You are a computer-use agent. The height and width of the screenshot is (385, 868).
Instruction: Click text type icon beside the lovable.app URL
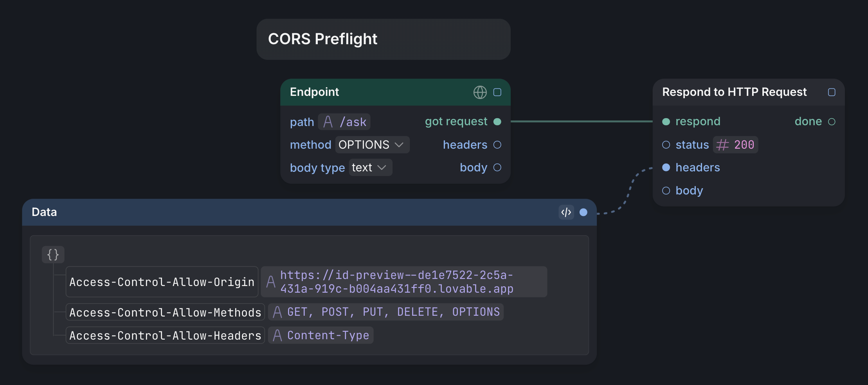coord(271,282)
